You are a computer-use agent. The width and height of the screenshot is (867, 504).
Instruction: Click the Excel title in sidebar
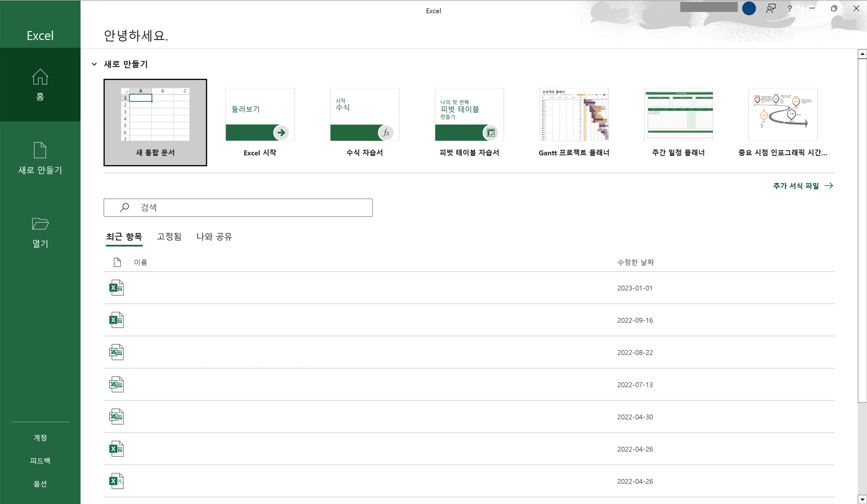(40, 35)
